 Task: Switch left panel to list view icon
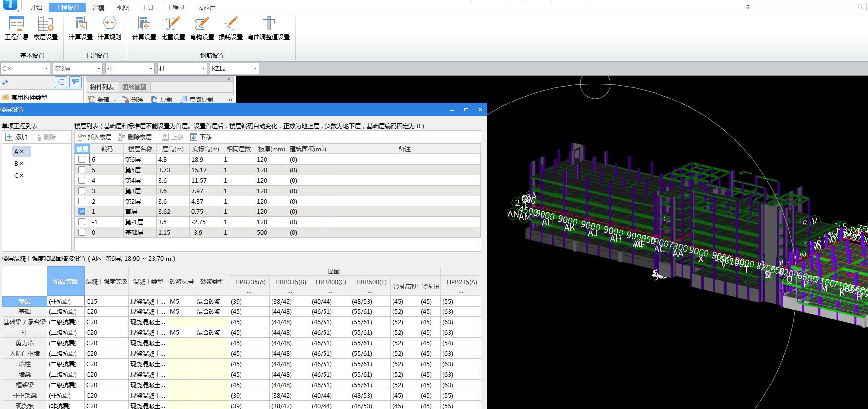click(61, 82)
